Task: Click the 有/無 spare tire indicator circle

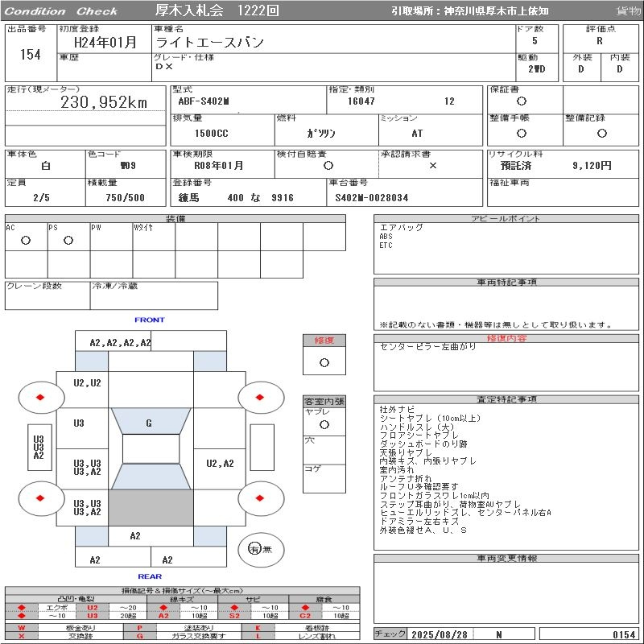Action: point(261,549)
